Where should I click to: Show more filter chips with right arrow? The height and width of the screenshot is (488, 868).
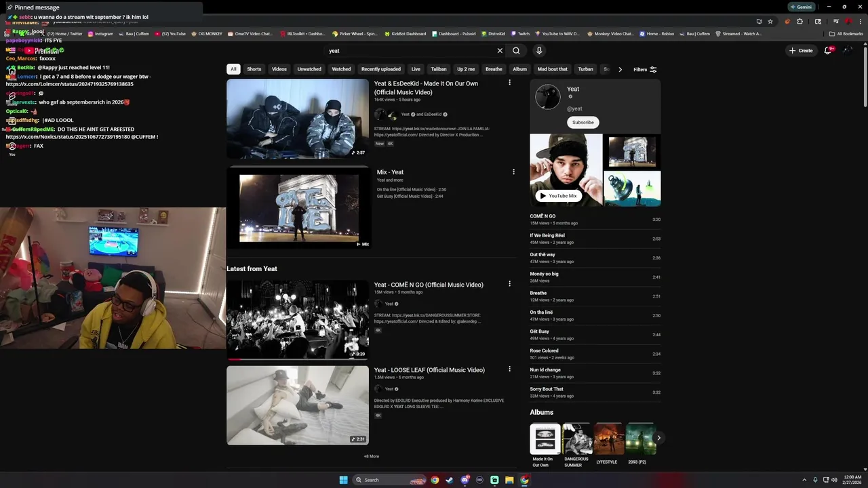pos(620,69)
